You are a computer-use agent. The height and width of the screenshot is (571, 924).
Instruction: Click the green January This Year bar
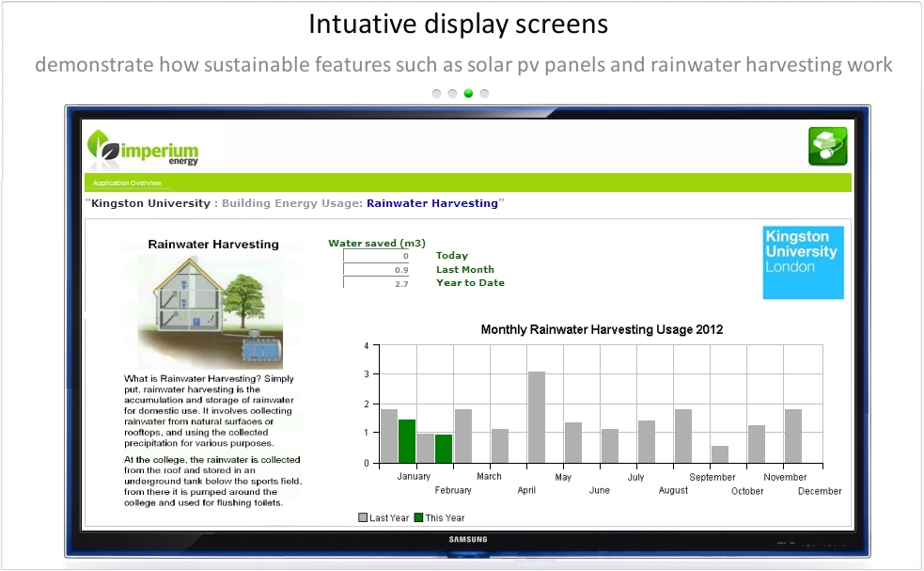407,441
